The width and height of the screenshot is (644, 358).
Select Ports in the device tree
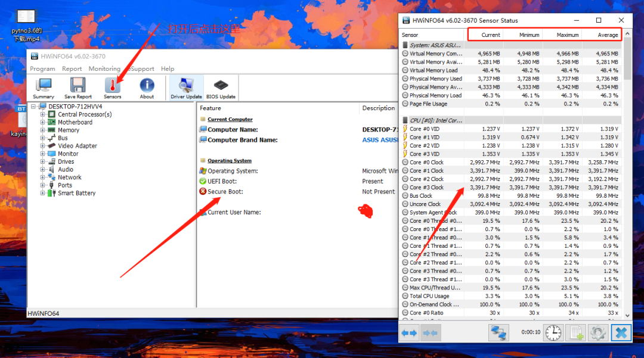65,185
